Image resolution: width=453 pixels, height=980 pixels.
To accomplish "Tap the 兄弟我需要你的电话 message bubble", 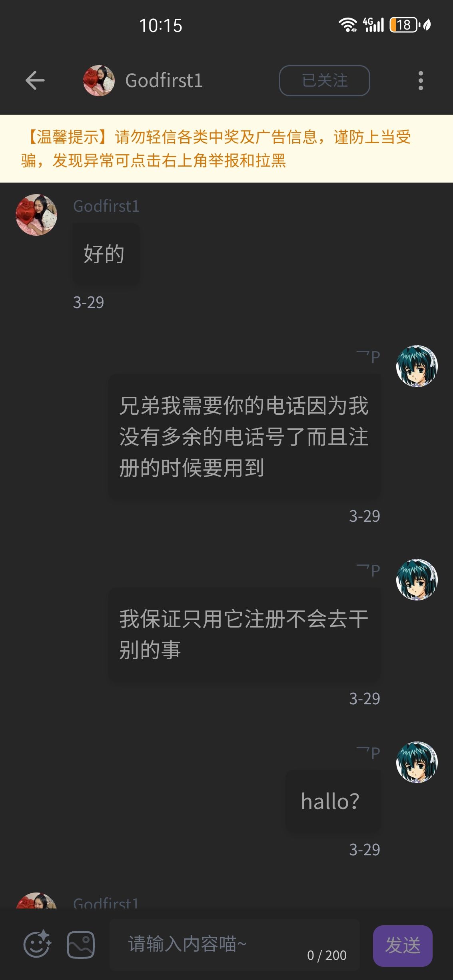I will tap(244, 437).
